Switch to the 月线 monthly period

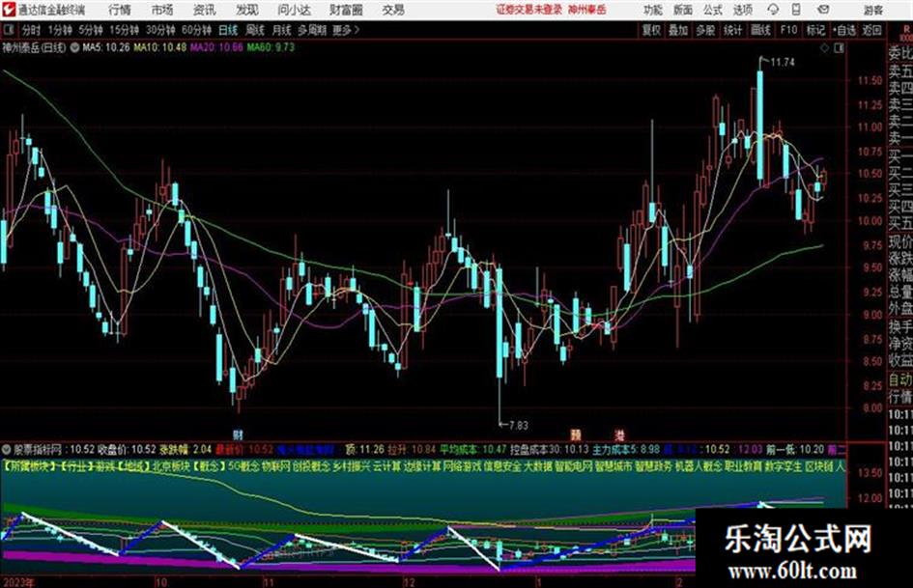tap(282, 30)
